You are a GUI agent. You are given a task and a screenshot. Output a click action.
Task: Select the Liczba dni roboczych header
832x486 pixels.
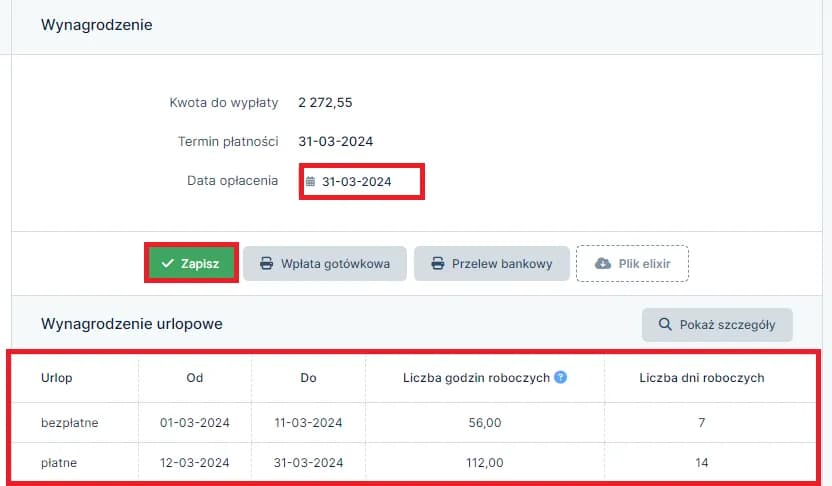point(702,378)
